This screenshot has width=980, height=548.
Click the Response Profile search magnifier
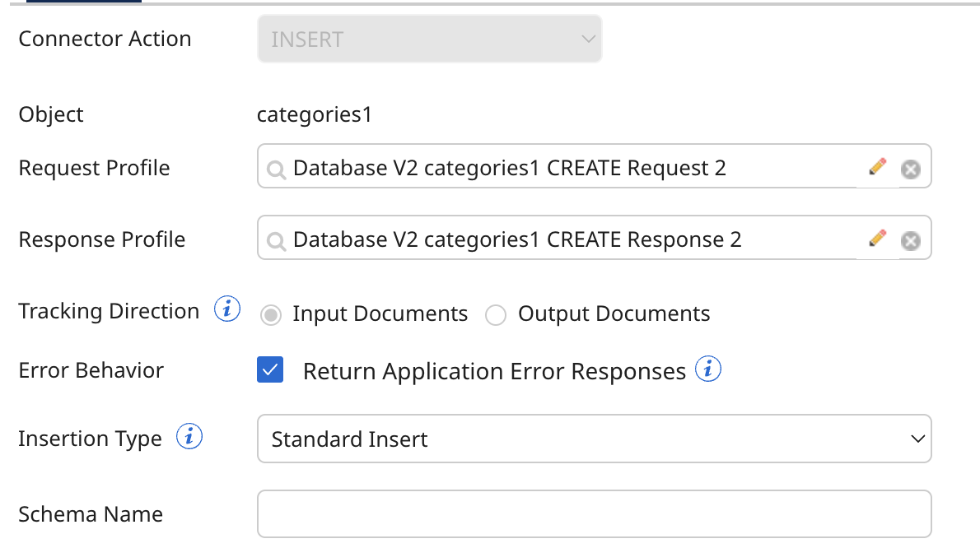pos(276,240)
